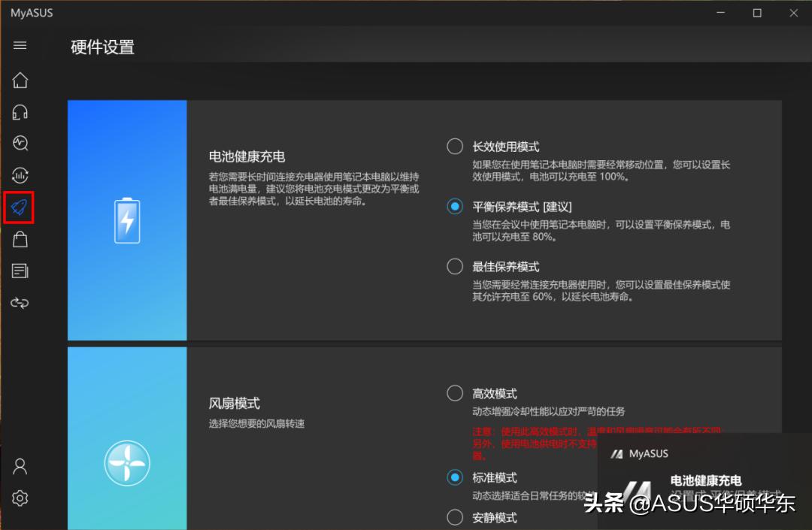The image size is (812, 530).
Task: Open user account profile icon
Action: click(x=20, y=466)
